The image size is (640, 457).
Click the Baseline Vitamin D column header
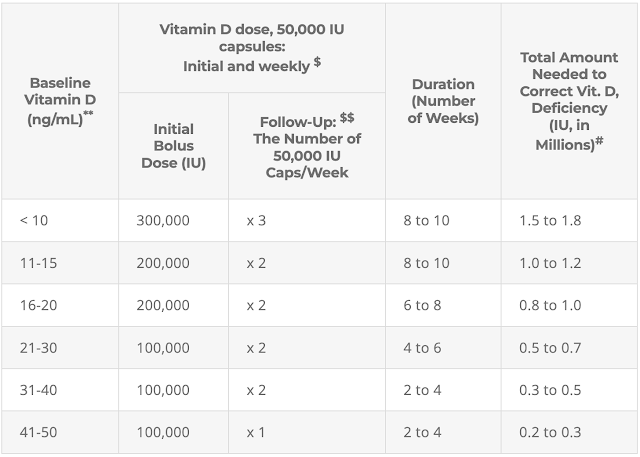(59, 101)
